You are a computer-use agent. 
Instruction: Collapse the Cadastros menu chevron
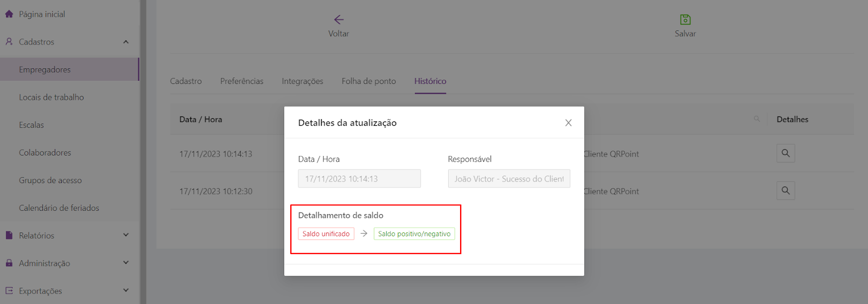click(126, 42)
